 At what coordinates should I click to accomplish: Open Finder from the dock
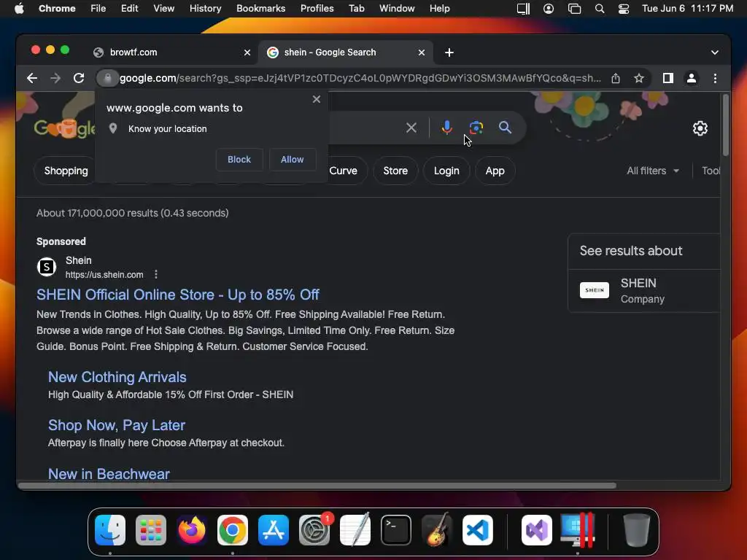tap(110, 530)
